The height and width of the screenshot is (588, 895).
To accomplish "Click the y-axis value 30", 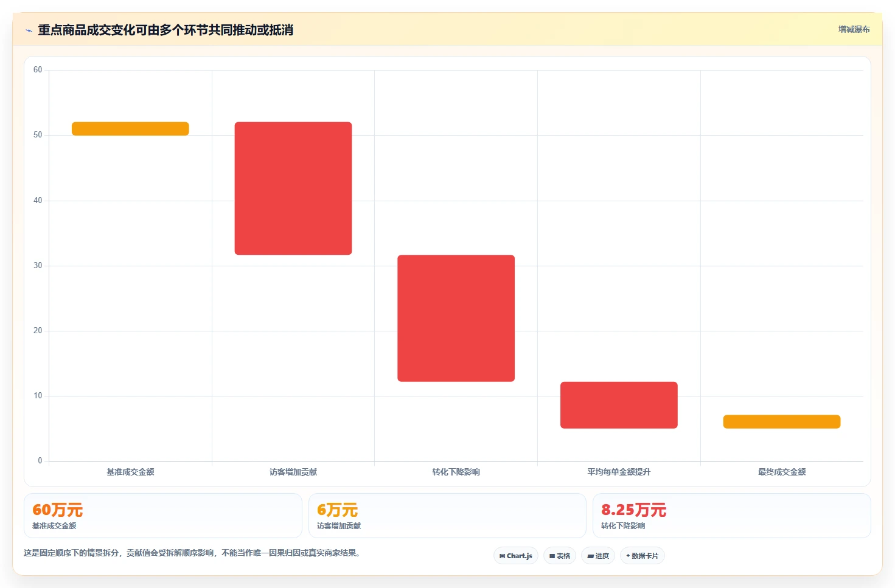I will point(38,266).
